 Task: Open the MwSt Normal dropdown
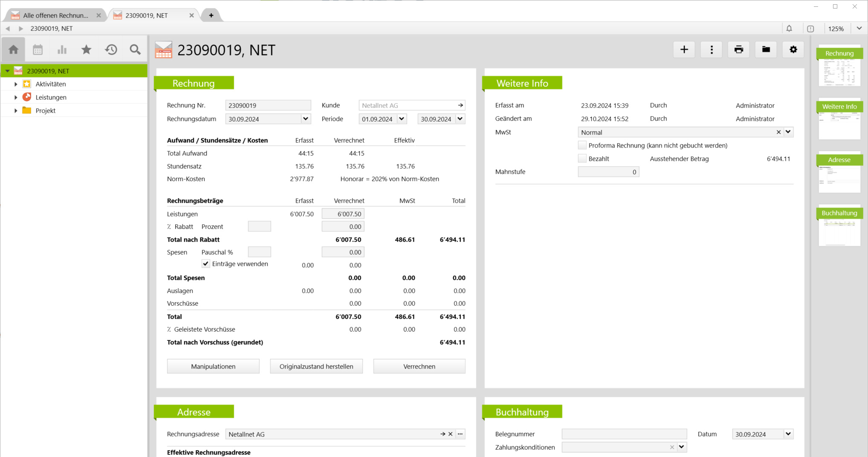[788, 132]
